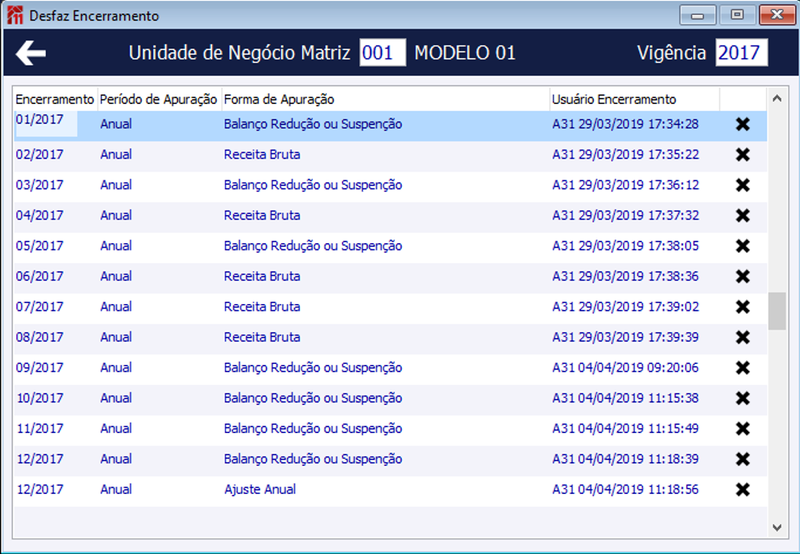Go back using the white arrow icon
The width and height of the screenshot is (800, 554).
pos(31,53)
